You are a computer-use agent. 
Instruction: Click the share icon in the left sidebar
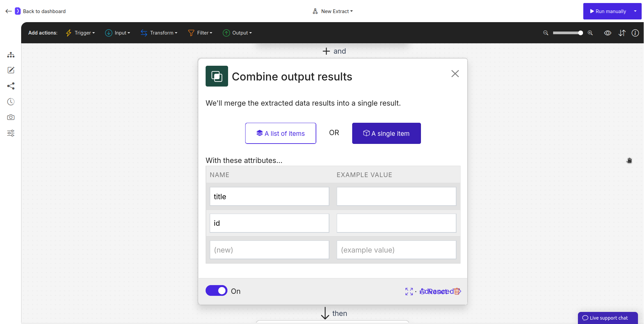tap(11, 86)
